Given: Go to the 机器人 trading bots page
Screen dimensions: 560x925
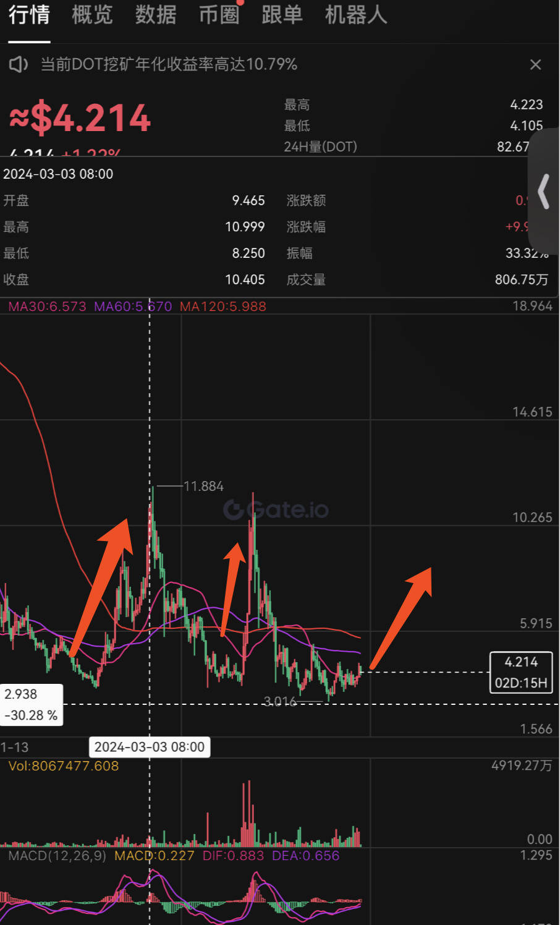Looking at the screenshot, I should coord(355,17).
